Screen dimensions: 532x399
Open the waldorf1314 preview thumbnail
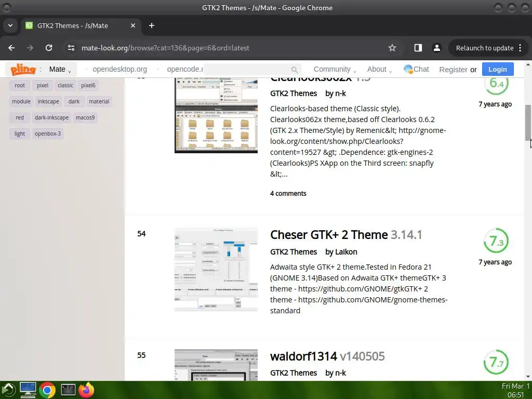[x=216, y=365]
